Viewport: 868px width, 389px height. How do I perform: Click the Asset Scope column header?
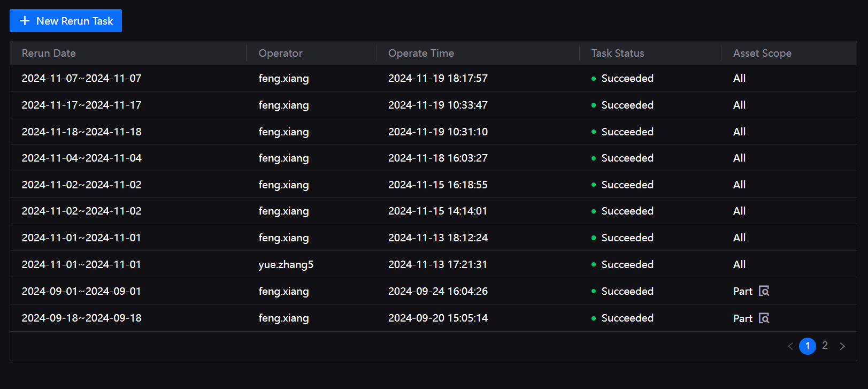coord(762,53)
